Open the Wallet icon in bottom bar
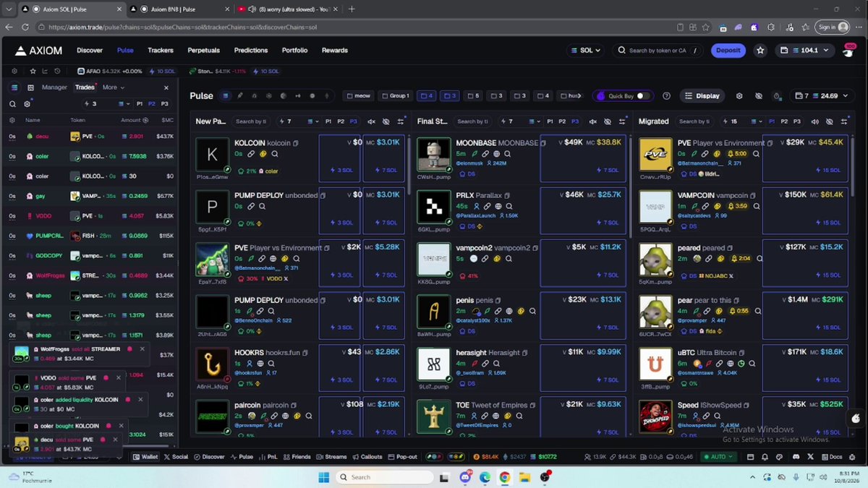 point(145,457)
